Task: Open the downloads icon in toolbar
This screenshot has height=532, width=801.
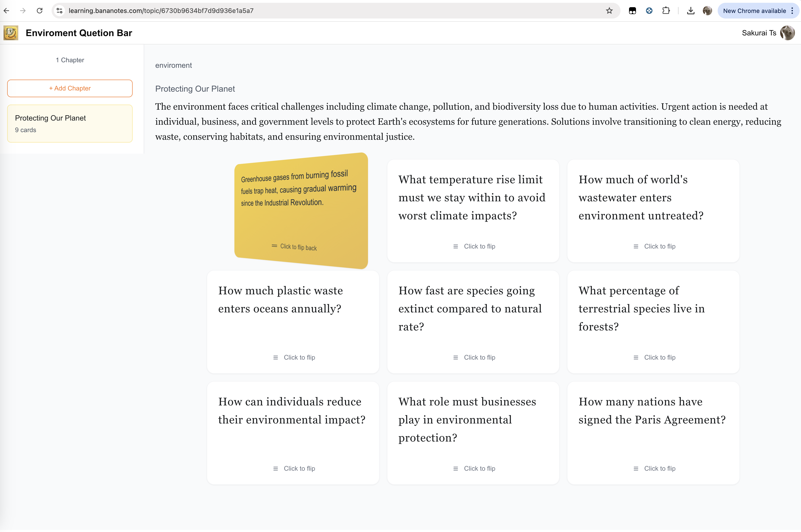Action: tap(690, 10)
